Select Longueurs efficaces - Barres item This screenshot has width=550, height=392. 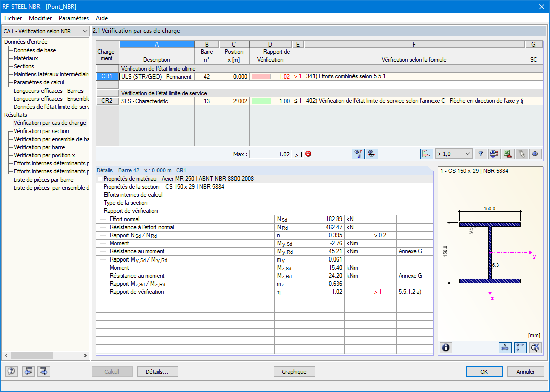(49, 91)
